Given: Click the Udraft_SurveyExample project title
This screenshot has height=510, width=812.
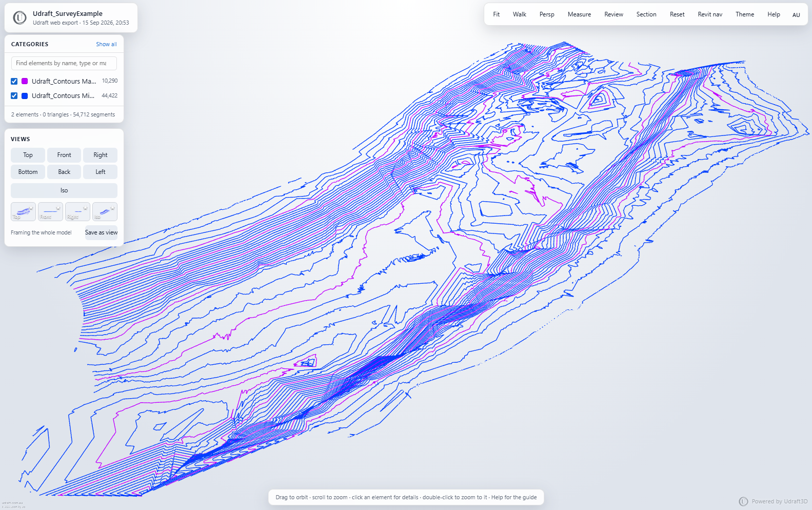Looking at the screenshot, I should pyautogui.click(x=68, y=14).
